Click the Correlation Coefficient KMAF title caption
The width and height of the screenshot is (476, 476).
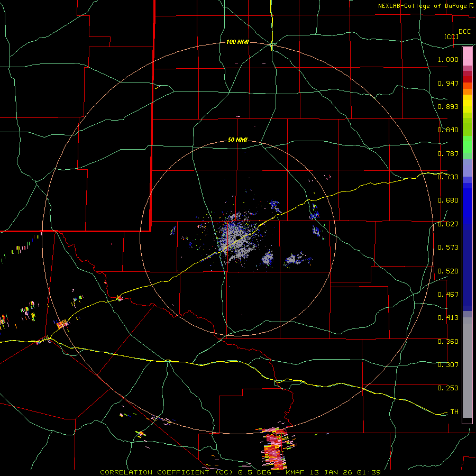tap(241, 472)
